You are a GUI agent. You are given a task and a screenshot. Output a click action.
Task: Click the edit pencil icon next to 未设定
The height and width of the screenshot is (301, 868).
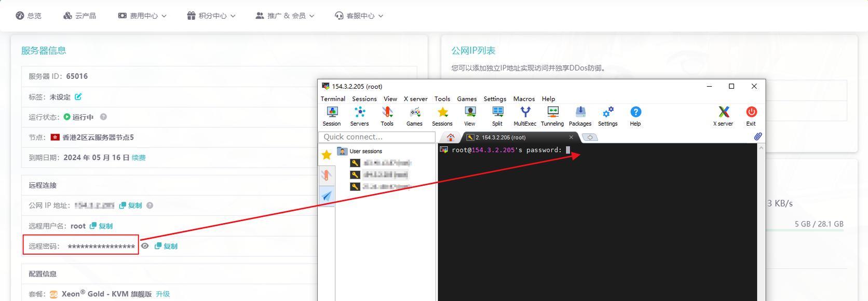pyautogui.click(x=78, y=97)
